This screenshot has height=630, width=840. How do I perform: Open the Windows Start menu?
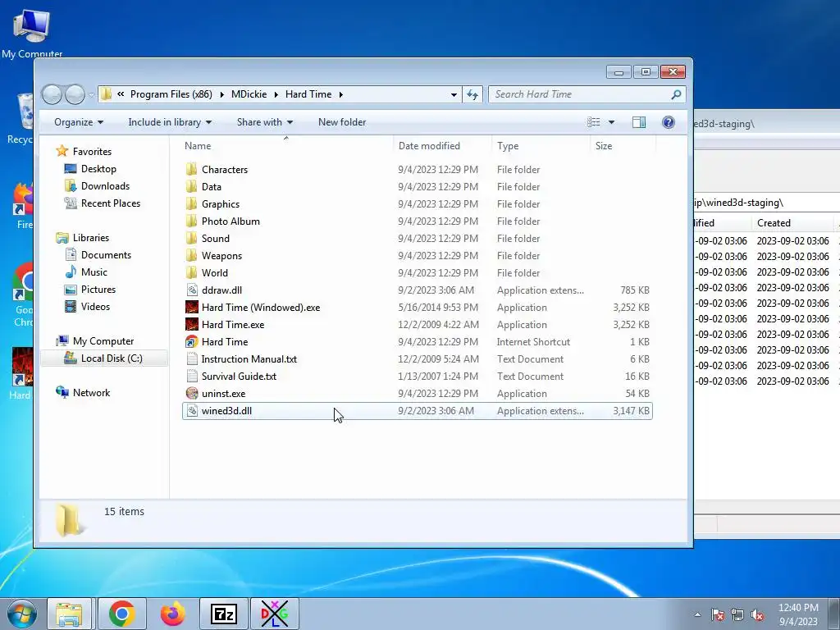tap(21, 614)
